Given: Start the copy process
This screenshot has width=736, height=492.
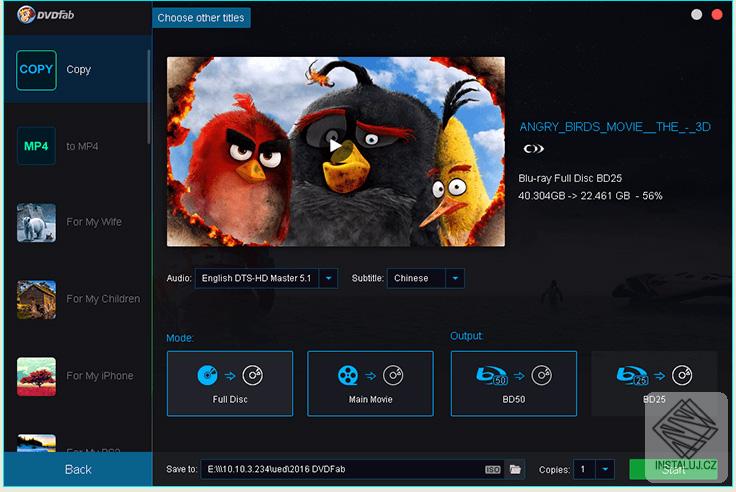Looking at the screenshot, I should (673, 469).
